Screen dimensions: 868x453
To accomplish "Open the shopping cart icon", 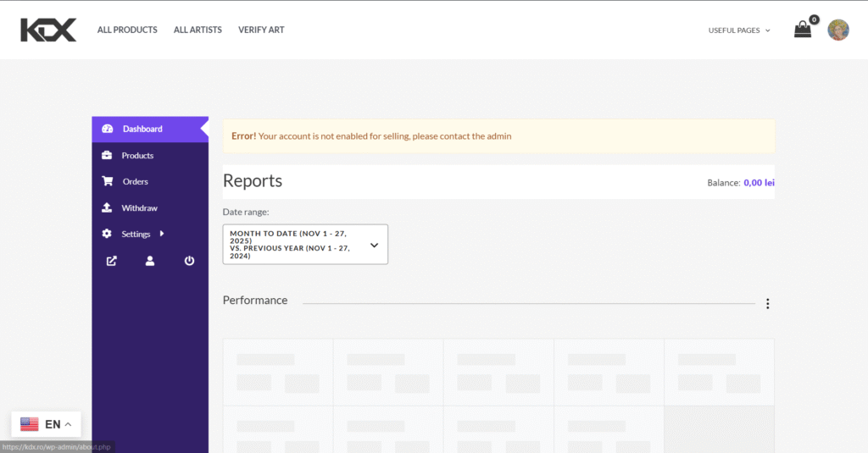I will pos(802,30).
